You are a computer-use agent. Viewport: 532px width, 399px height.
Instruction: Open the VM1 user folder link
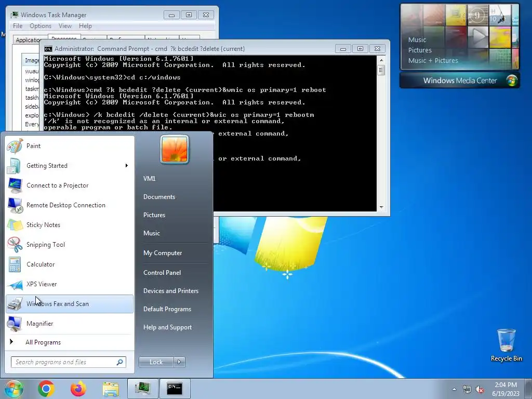click(x=149, y=179)
